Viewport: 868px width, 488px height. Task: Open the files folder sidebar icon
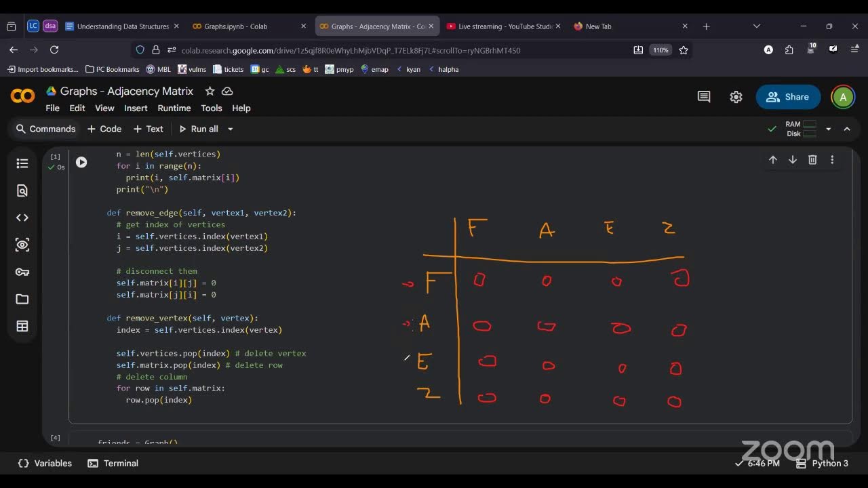pos(22,299)
